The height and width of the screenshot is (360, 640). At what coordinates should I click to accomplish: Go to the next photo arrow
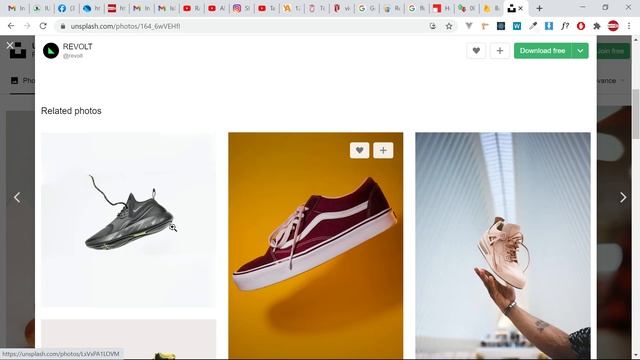pos(623,198)
